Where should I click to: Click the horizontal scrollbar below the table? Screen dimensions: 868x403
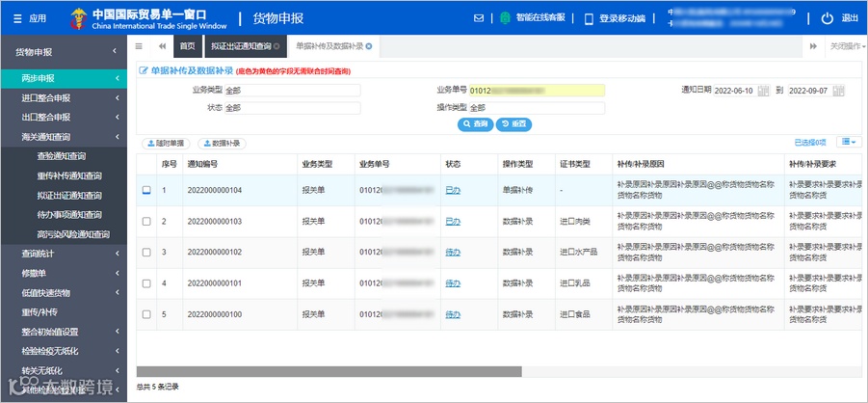coord(329,371)
